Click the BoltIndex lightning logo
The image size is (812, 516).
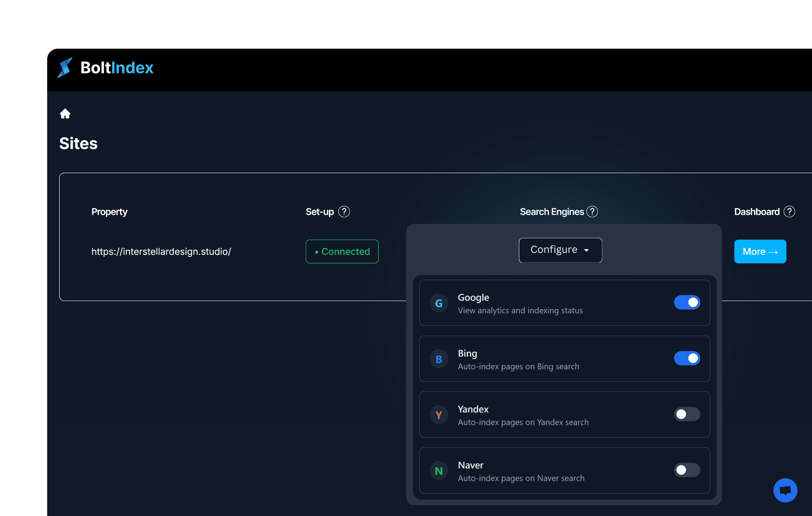point(65,67)
